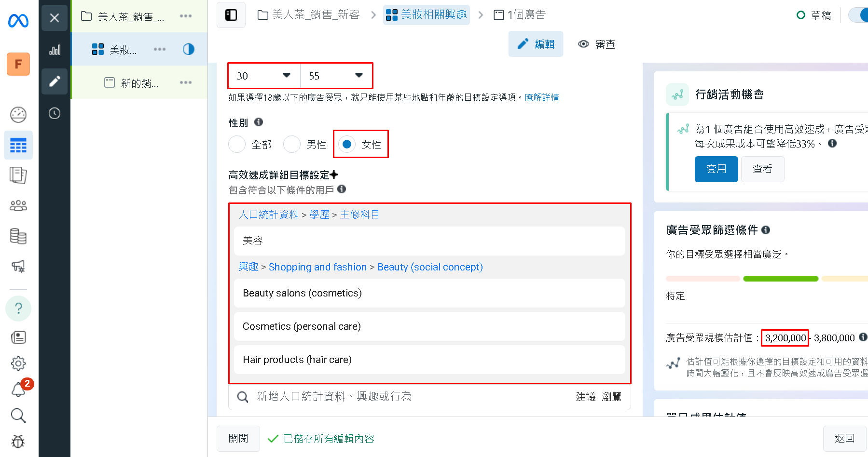Screen dimensions: 868x457
Task: Click info icon after audience size 3,800,000
Action: [x=863, y=337]
